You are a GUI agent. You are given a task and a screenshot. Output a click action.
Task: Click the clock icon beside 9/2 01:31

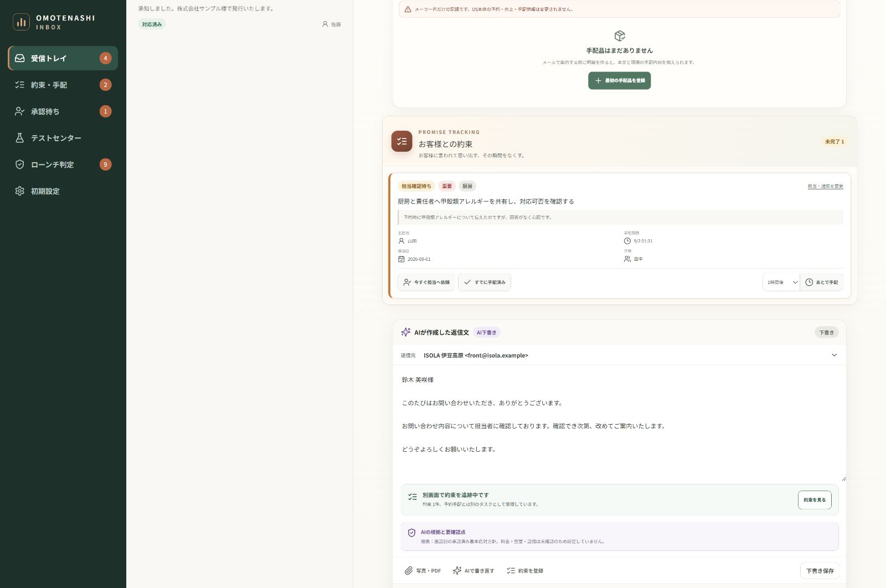click(627, 241)
